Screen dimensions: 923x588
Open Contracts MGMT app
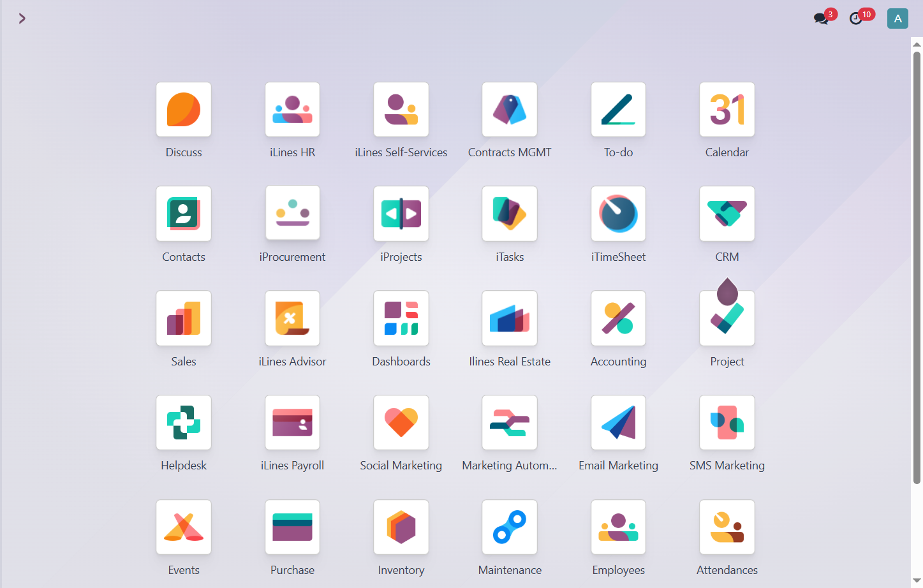tap(510, 110)
